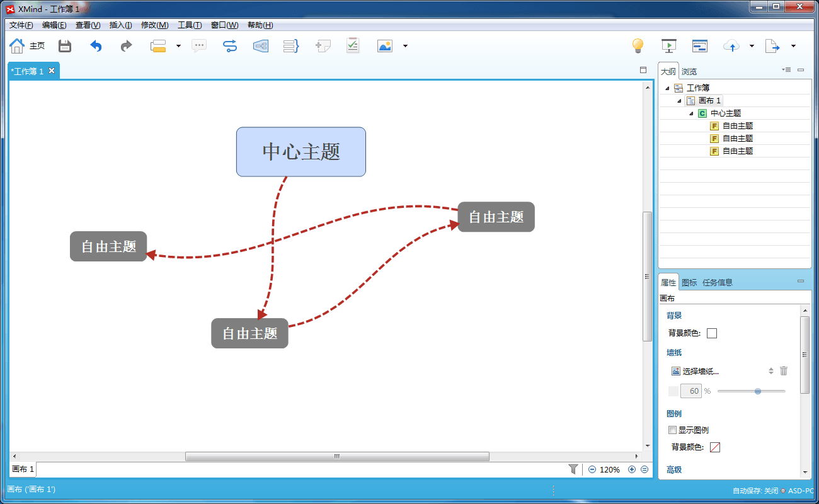Screen dimensions: 819x504
Task: Add a boundary with the toolbar icon
Action: [261, 46]
